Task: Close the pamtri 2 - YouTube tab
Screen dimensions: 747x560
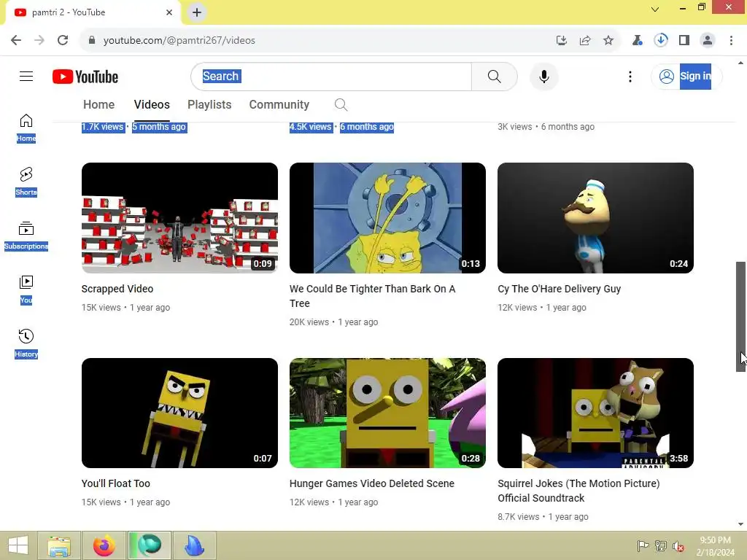Action: point(169,12)
